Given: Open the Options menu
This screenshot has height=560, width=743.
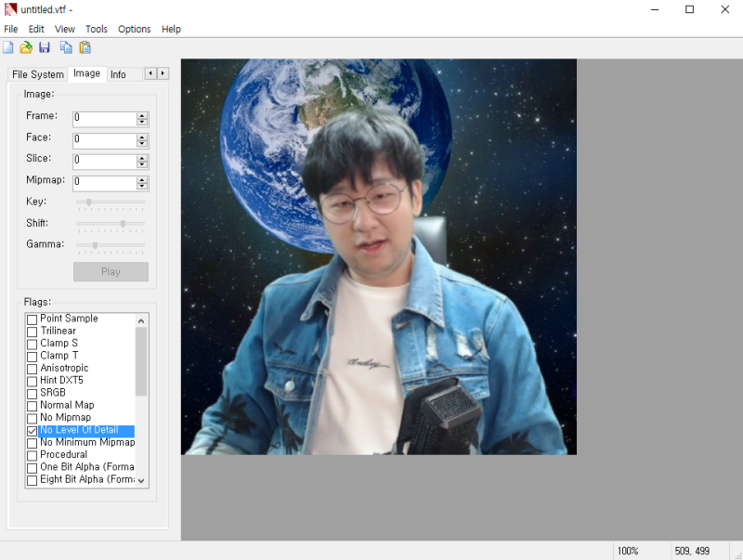Looking at the screenshot, I should pyautogui.click(x=135, y=29).
